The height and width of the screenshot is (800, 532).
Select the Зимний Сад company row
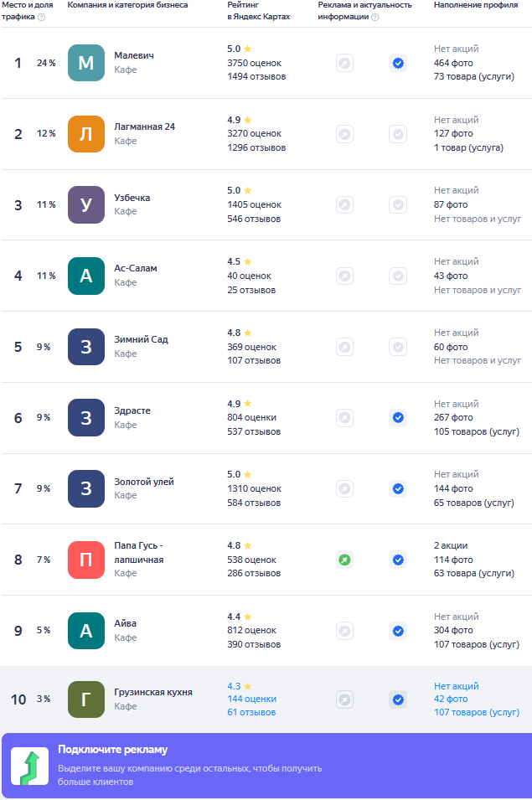(x=266, y=347)
